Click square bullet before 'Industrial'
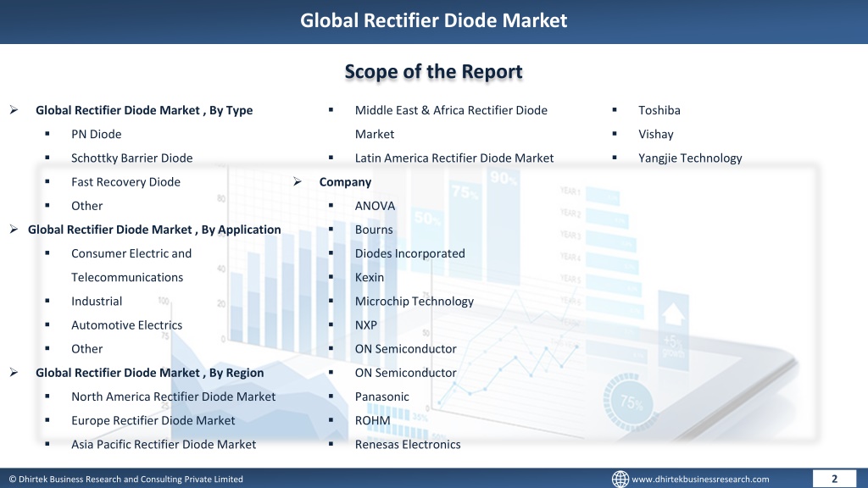Image resolution: width=868 pixels, height=488 pixels. [47, 301]
